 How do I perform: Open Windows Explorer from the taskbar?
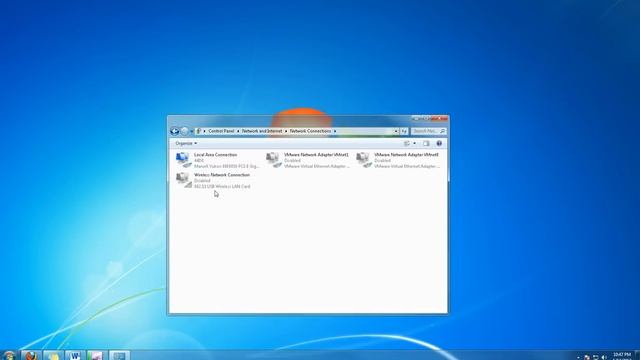(x=53, y=356)
